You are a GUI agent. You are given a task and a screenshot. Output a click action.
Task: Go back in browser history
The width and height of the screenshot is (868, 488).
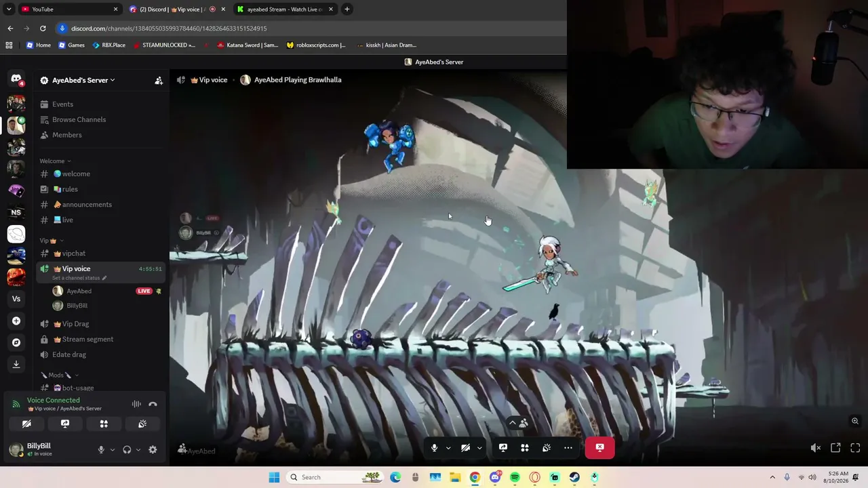tap(10, 28)
